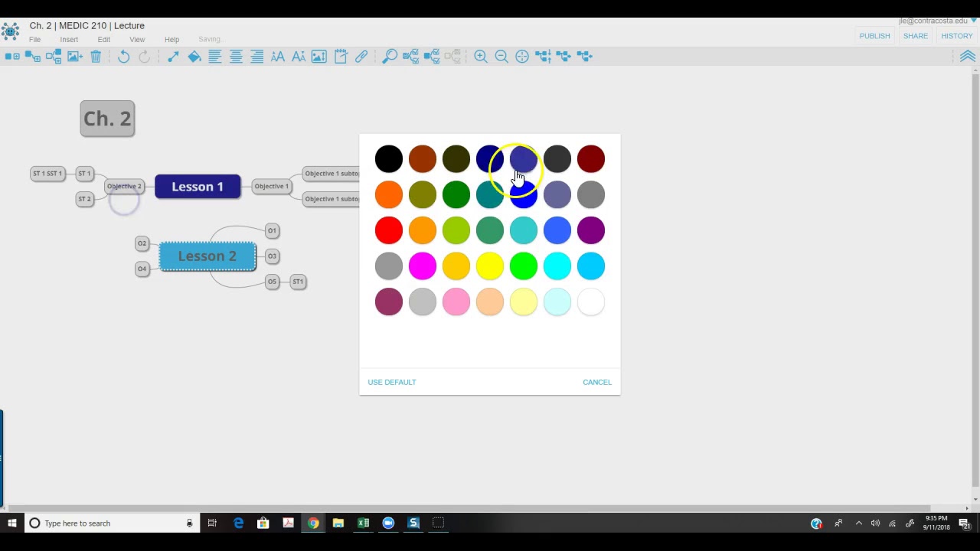Align text left in toolbar

tap(215, 57)
